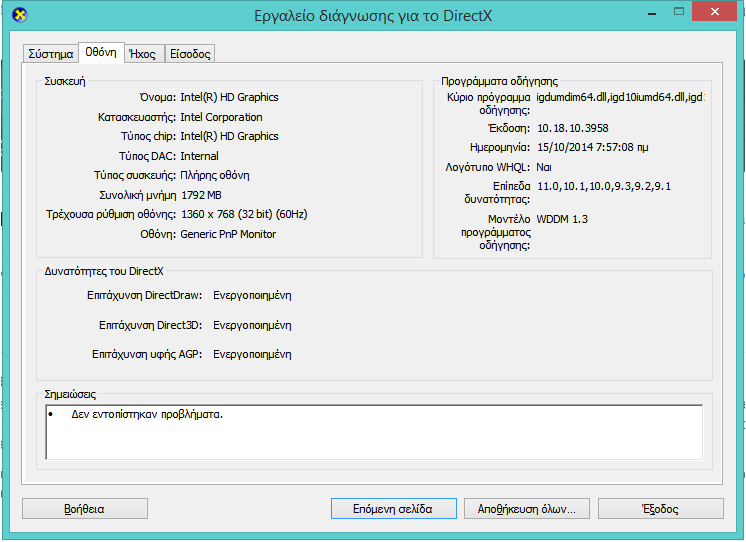
Task: Open the Ήχος tab
Action: click(143, 54)
